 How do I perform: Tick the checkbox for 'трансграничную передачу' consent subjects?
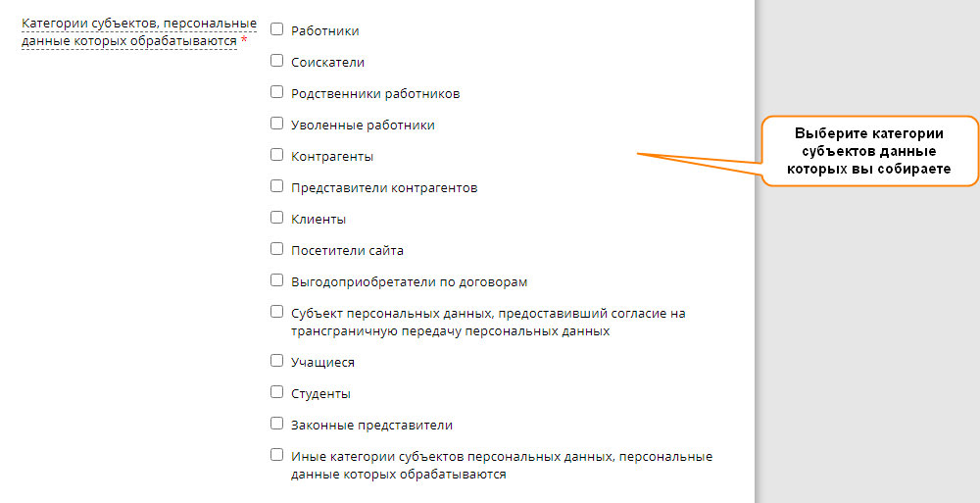[x=276, y=313]
